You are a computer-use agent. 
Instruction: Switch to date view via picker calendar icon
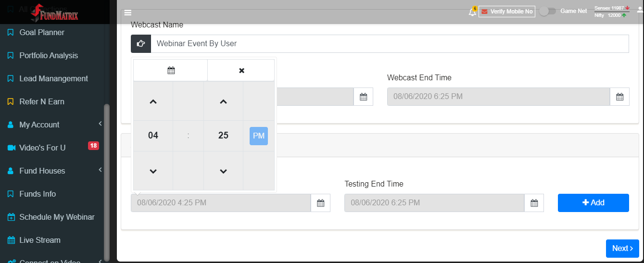click(171, 70)
